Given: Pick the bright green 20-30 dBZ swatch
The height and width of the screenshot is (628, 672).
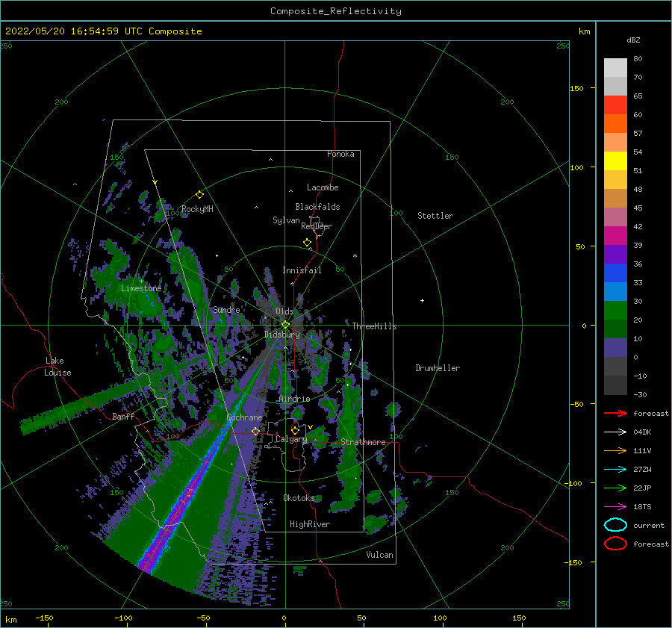Looking at the screenshot, I should pos(615,311).
